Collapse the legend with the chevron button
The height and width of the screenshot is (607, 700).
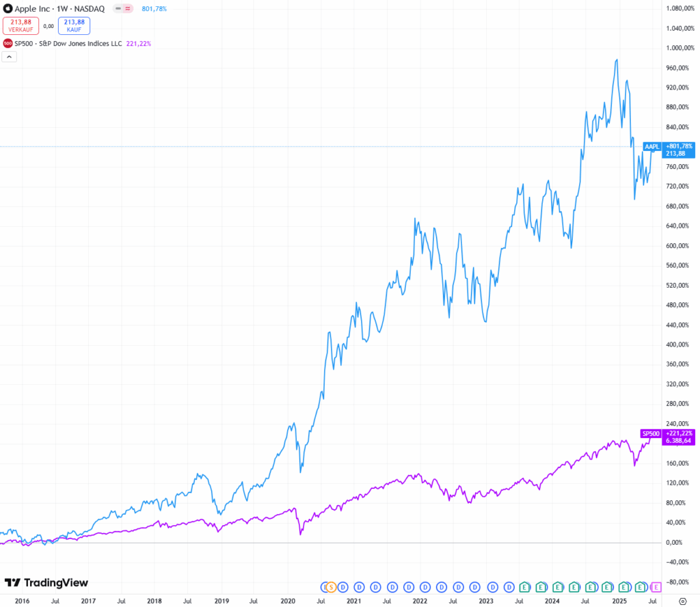tap(10, 57)
